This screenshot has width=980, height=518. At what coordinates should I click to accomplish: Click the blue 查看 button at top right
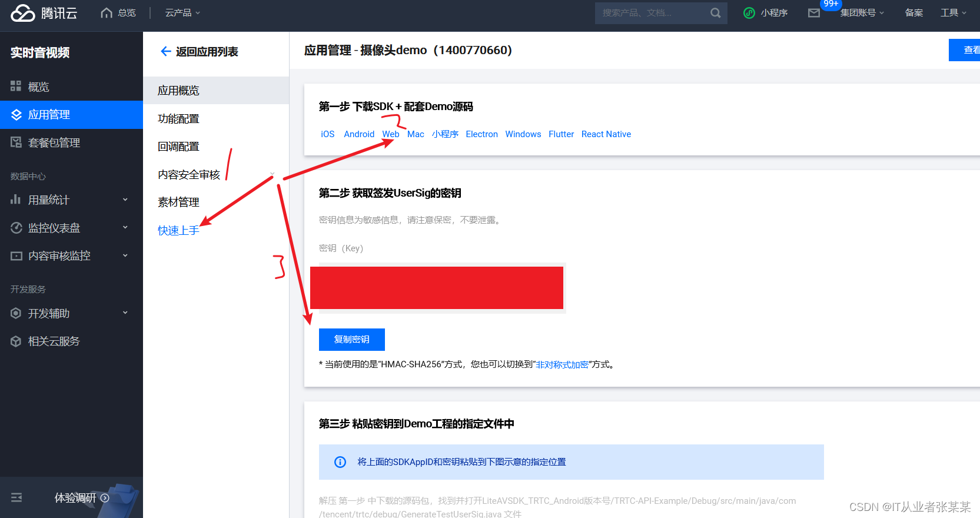click(964, 50)
